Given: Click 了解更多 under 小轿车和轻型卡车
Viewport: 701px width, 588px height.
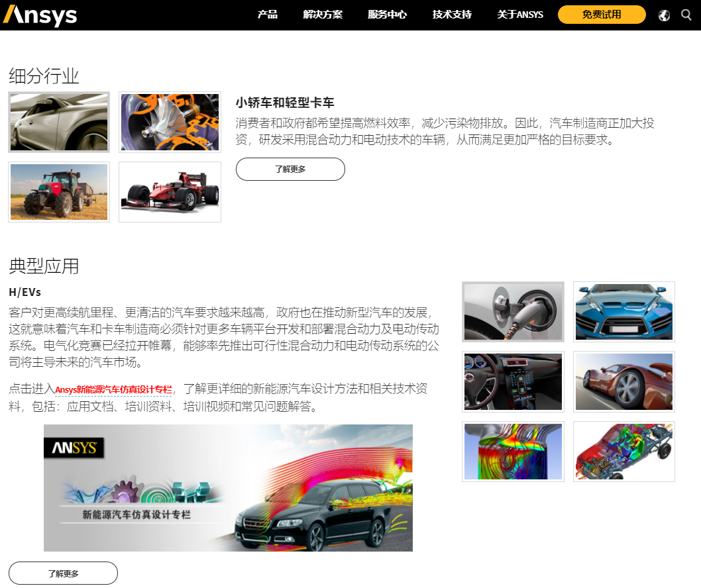Looking at the screenshot, I should 290,170.
